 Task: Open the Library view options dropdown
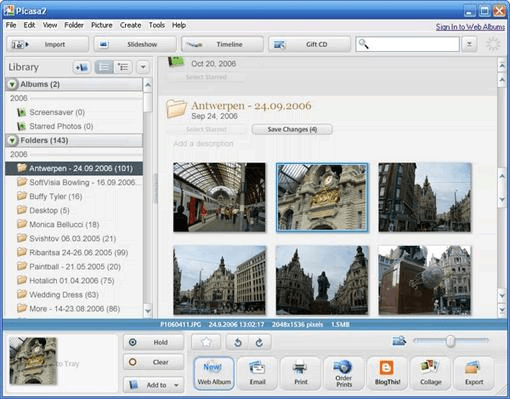[143, 67]
